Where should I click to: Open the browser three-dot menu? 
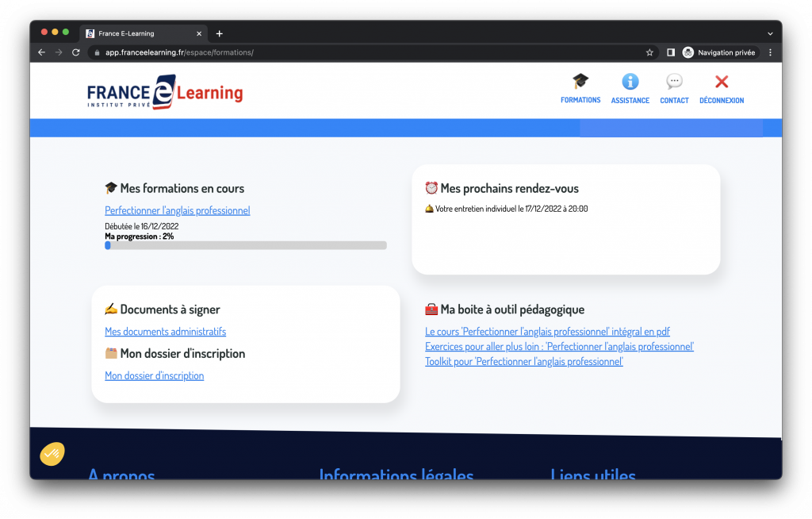pos(770,52)
